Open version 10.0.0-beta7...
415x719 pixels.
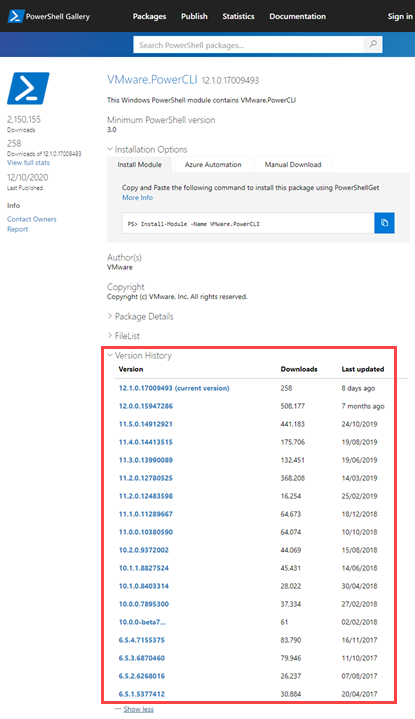tap(142, 622)
